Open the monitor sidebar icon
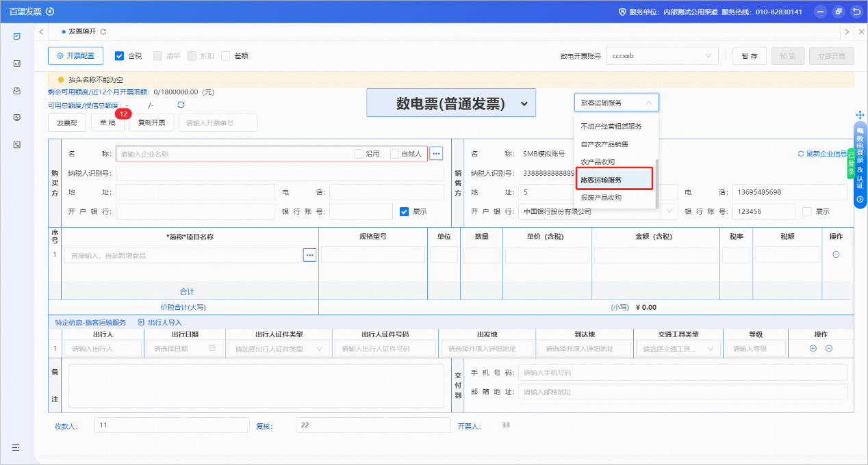The width and height of the screenshot is (868, 465). (x=16, y=118)
